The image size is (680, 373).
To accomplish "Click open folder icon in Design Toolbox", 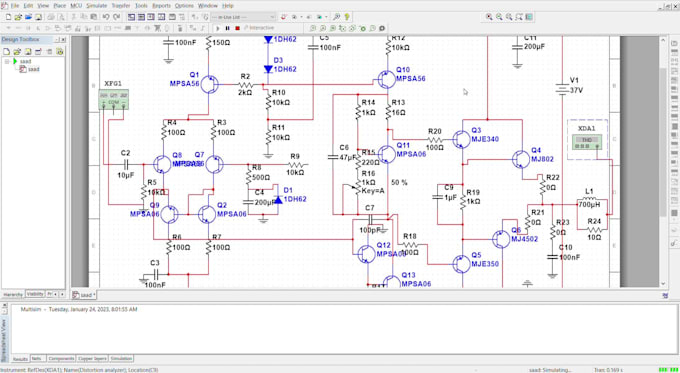I will [x=16, y=51].
